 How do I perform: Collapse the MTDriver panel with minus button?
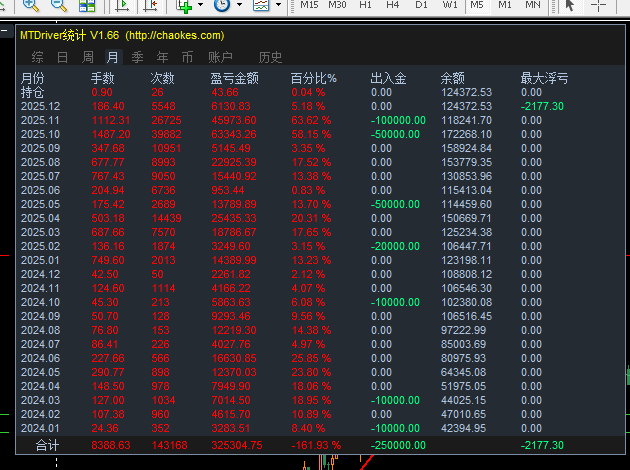tap(4, 31)
